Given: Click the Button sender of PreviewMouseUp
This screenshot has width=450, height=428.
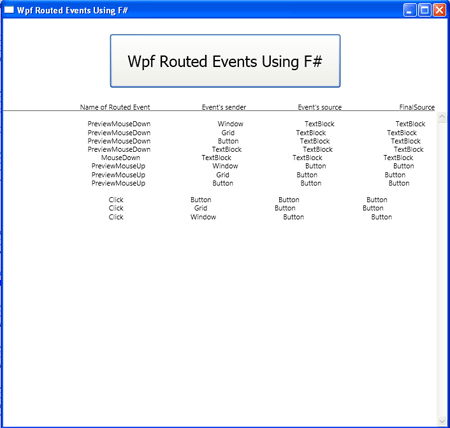Looking at the screenshot, I should [x=223, y=183].
